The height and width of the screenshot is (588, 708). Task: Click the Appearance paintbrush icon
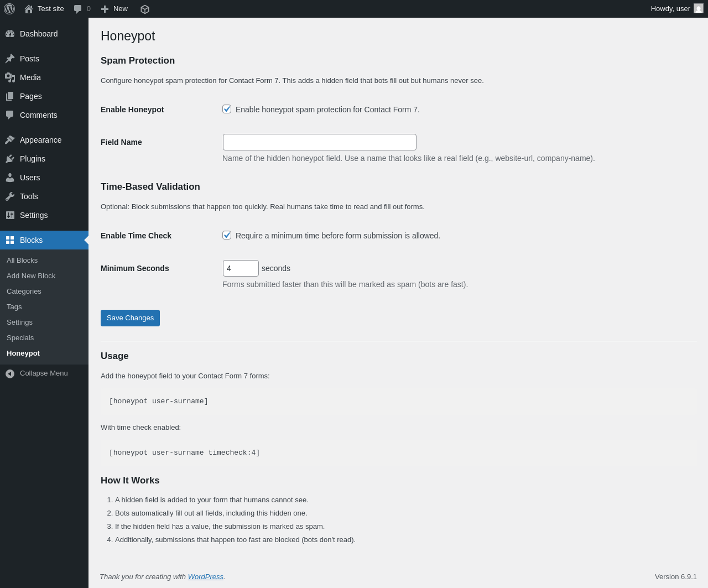(10, 140)
